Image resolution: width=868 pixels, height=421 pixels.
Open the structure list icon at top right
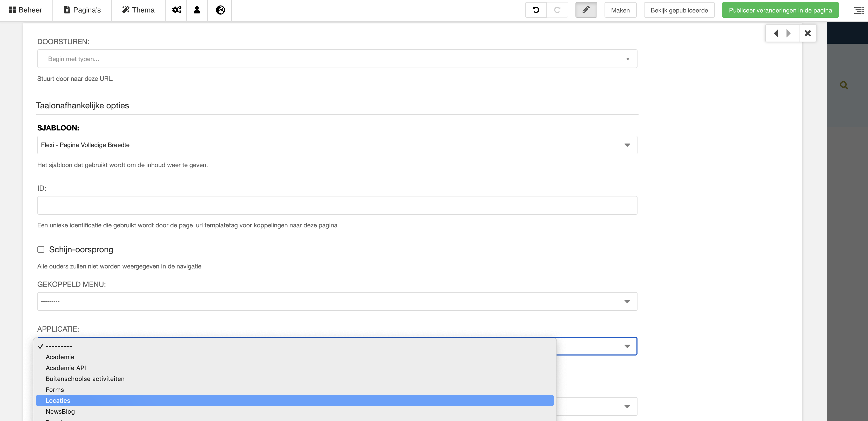coord(859,10)
